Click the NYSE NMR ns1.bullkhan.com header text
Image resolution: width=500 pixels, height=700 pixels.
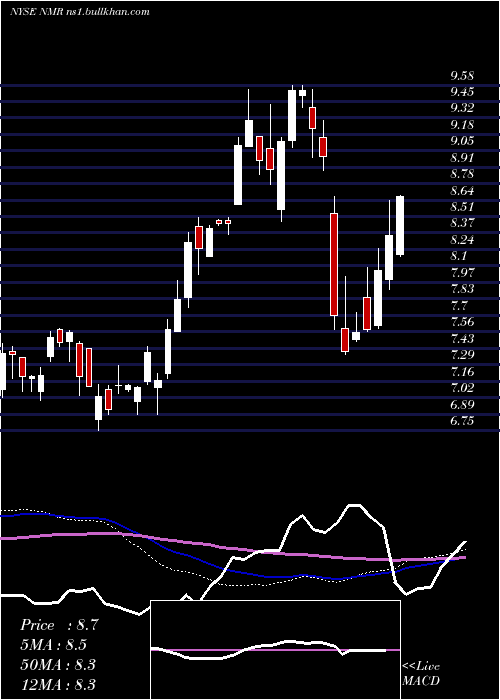80,12
